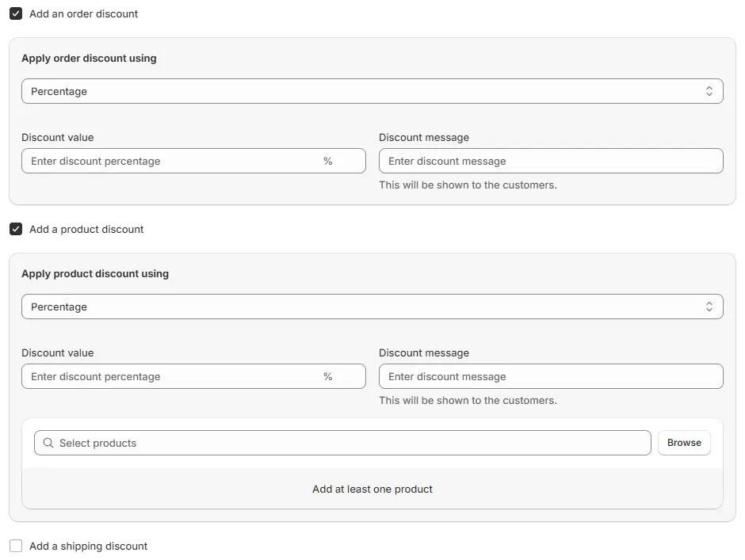
Task: Click the Add a product discount label
Action: tap(86, 229)
